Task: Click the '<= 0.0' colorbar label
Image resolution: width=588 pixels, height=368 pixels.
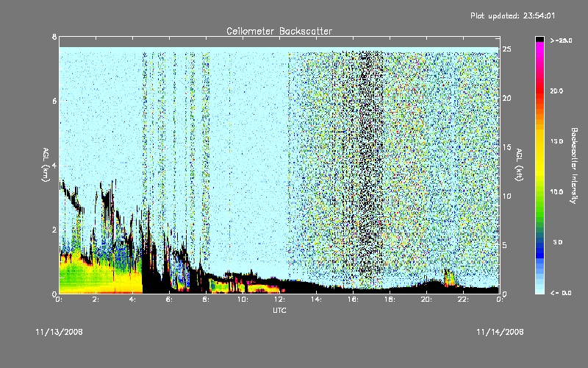Action: (x=561, y=293)
